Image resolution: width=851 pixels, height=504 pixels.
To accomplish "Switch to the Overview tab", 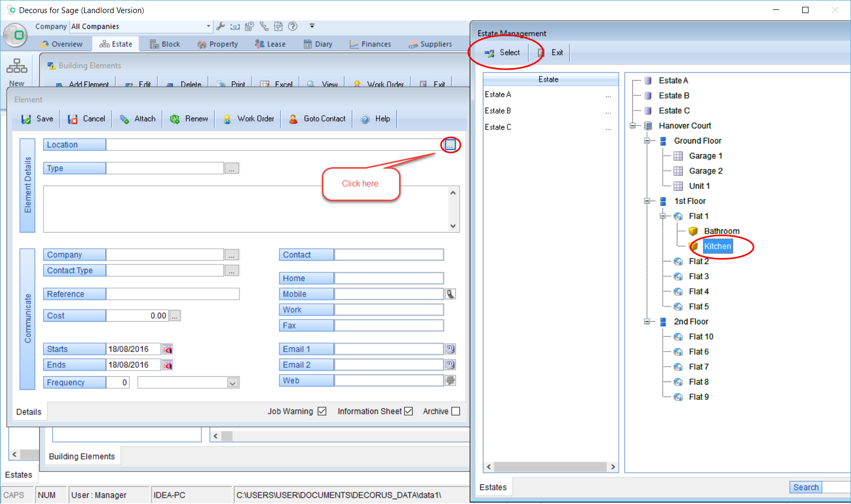I will tap(62, 44).
